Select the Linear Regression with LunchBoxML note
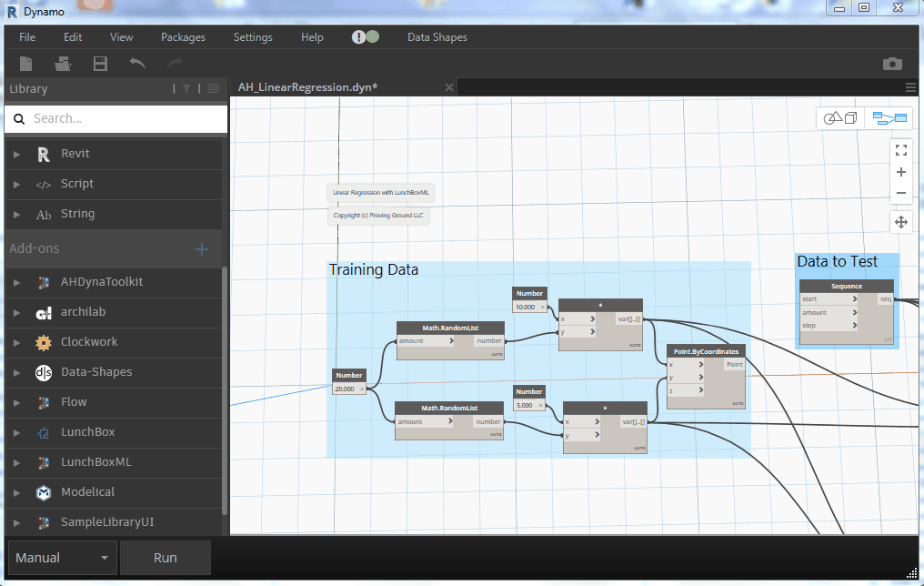This screenshot has height=586, width=924. pyautogui.click(x=381, y=193)
